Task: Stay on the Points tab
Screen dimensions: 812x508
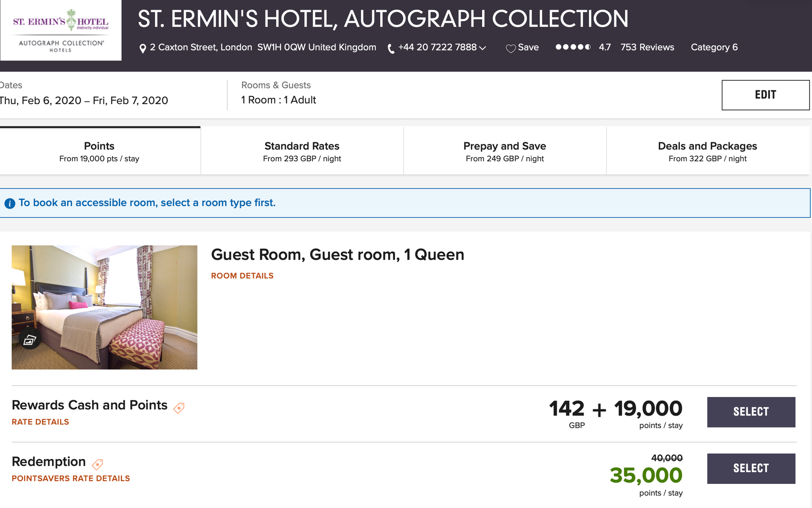Action: coord(99,151)
